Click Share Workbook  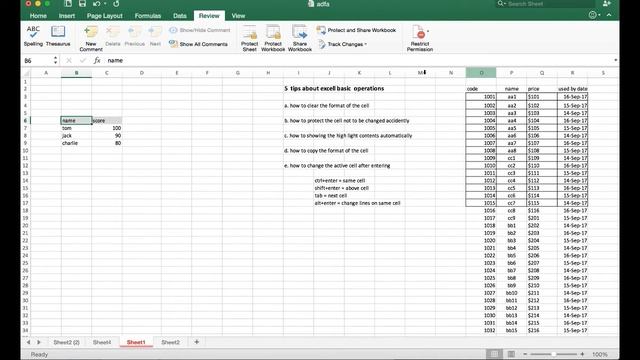point(300,38)
